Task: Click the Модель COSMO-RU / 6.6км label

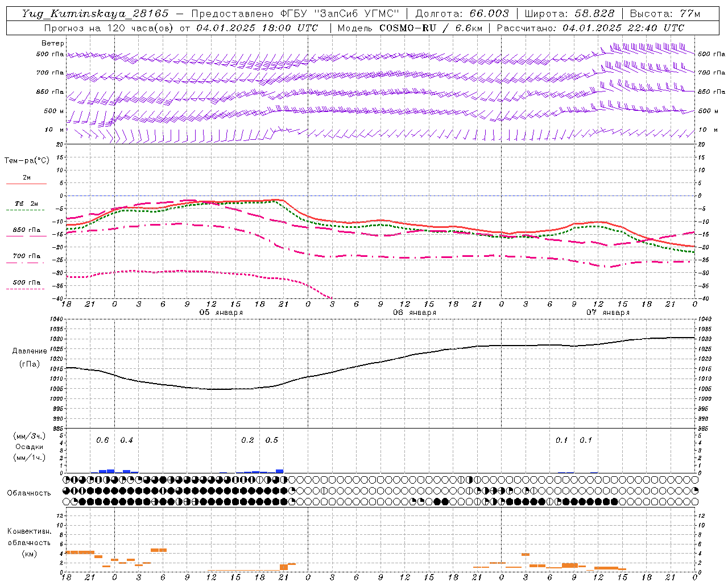Action: pos(409,28)
